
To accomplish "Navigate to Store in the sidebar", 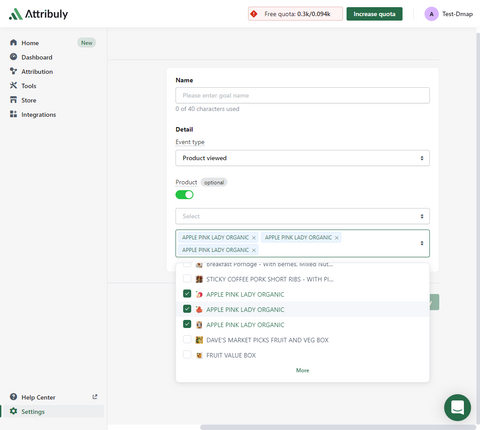I will [29, 100].
